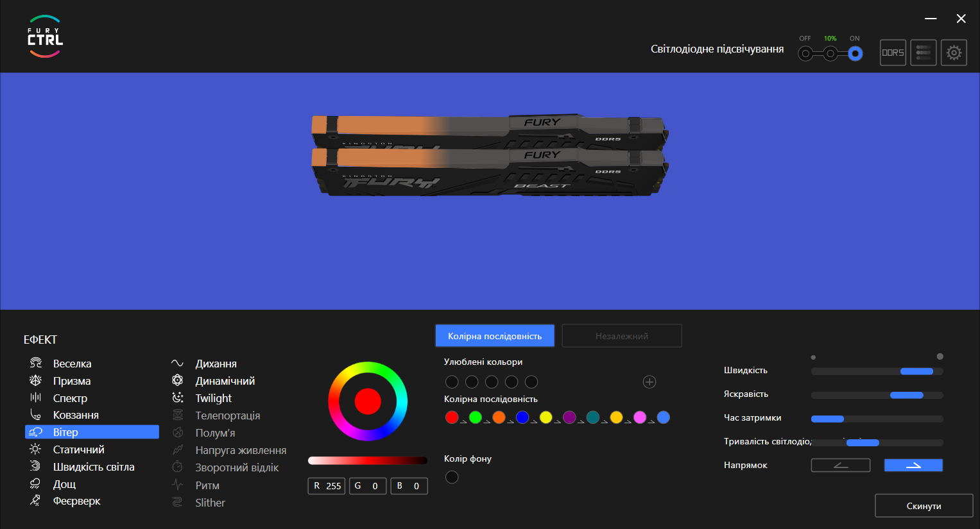Adjust the Яскравість slider
Viewport: 980px width, 529px height.
(x=877, y=395)
